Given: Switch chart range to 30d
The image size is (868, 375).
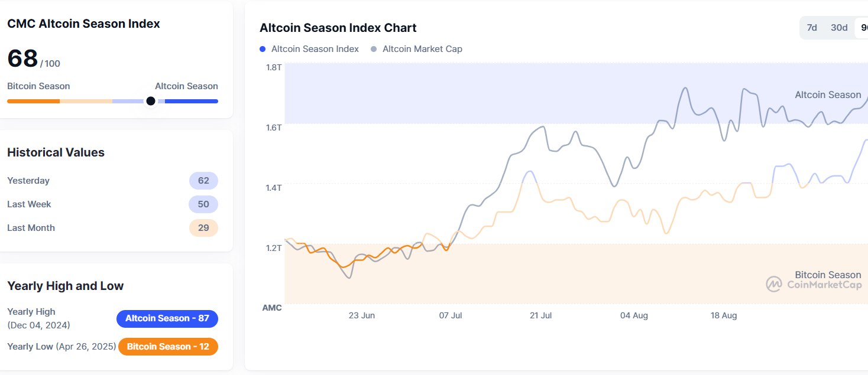Looking at the screenshot, I should click(839, 28).
